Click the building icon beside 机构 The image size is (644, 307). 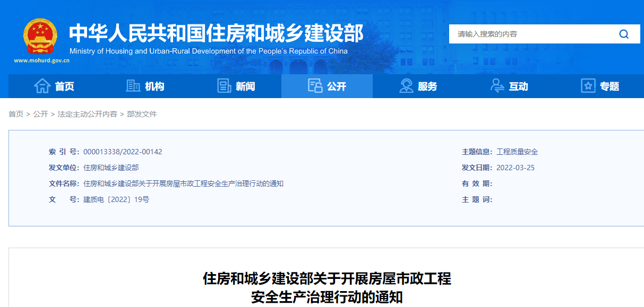pyautogui.click(x=133, y=86)
